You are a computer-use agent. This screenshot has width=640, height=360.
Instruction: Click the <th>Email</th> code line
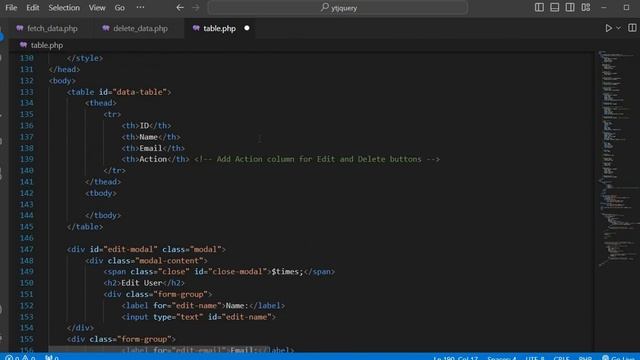coord(153,148)
